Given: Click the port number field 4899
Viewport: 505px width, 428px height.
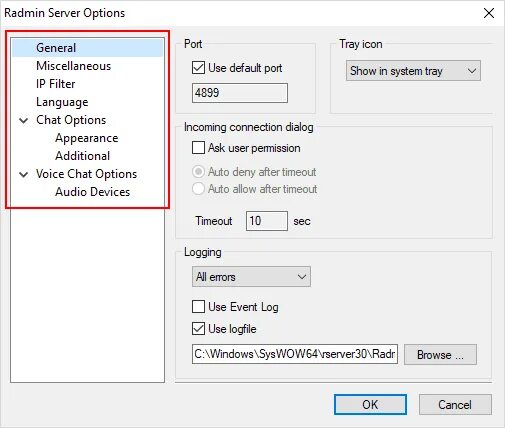Looking at the screenshot, I should [240, 93].
